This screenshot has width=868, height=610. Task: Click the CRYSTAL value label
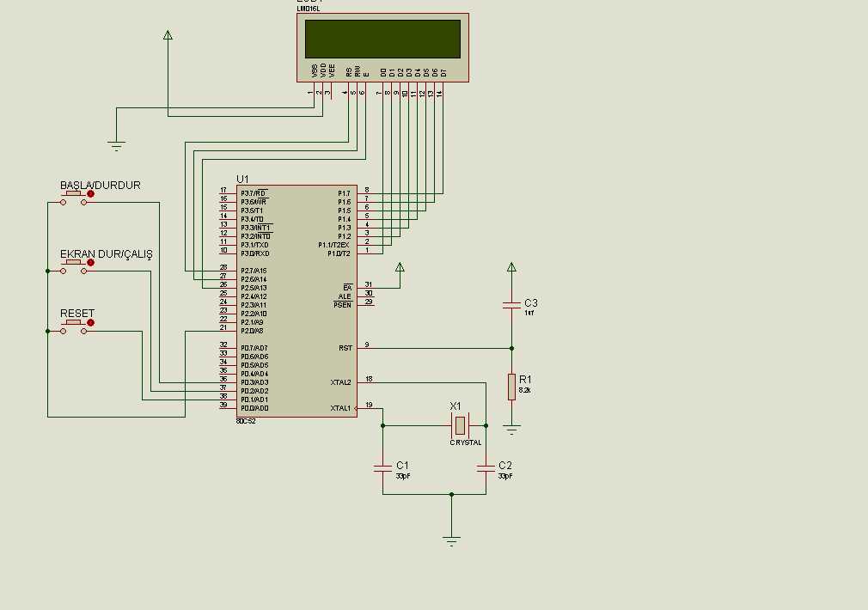466,442
